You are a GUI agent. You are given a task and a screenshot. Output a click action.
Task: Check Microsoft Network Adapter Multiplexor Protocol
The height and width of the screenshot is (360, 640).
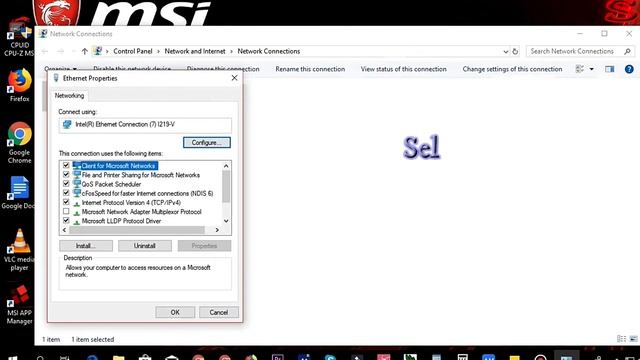click(x=66, y=211)
